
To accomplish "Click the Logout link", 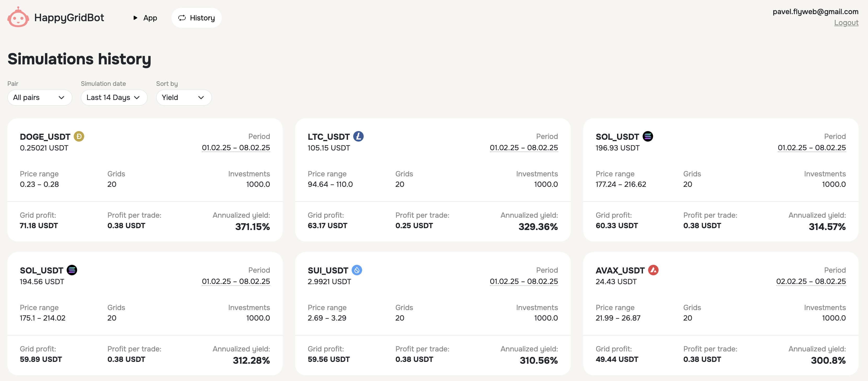I will [x=846, y=23].
